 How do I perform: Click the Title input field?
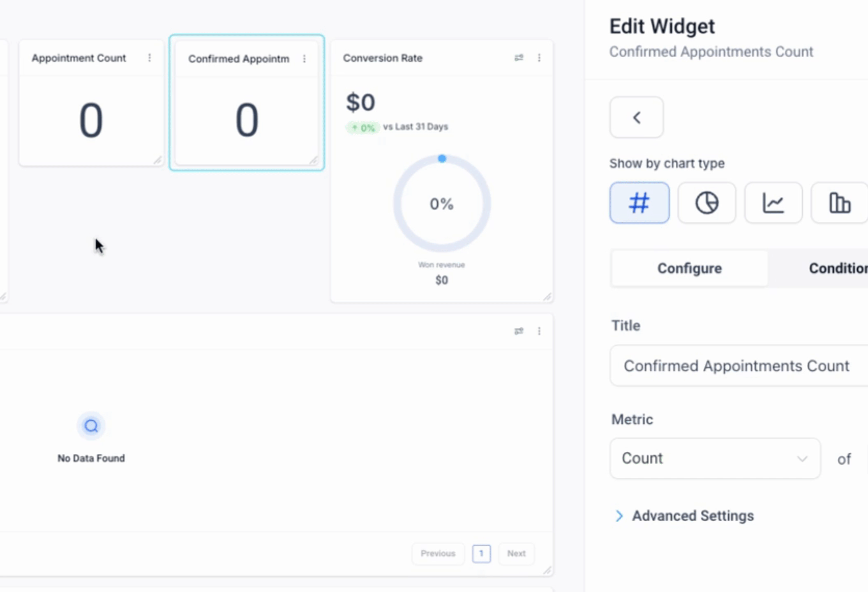click(738, 365)
